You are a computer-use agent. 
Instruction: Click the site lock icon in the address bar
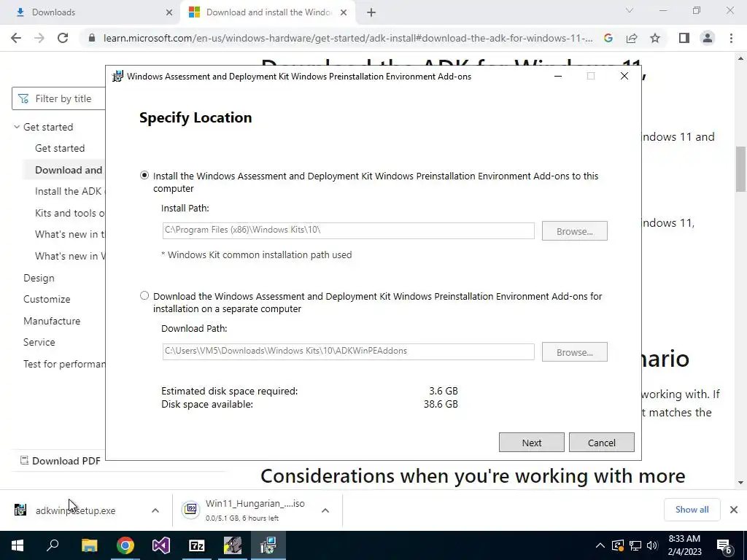pyautogui.click(x=92, y=38)
